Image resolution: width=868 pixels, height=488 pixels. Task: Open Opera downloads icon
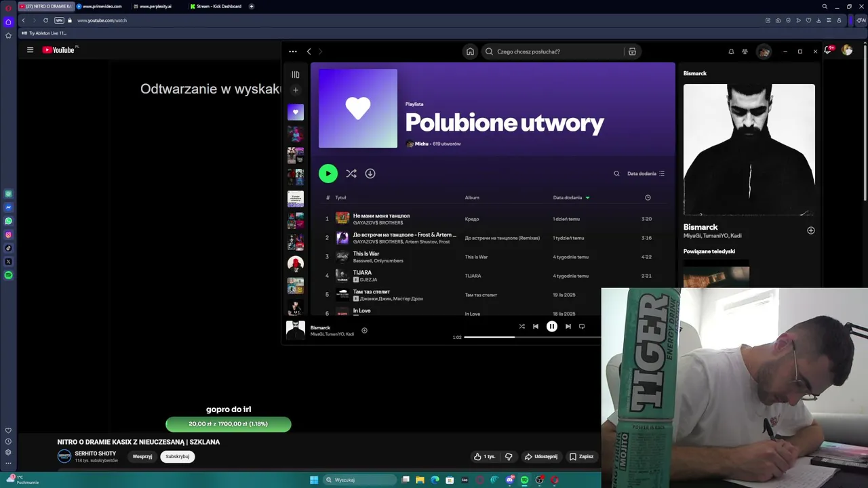point(818,20)
